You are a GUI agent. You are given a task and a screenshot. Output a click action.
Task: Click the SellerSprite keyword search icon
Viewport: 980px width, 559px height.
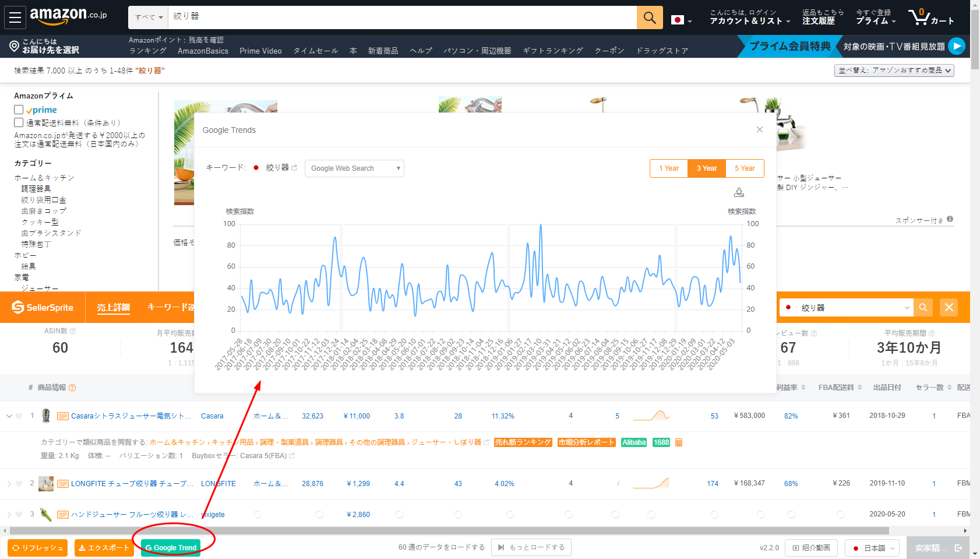(923, 307)
